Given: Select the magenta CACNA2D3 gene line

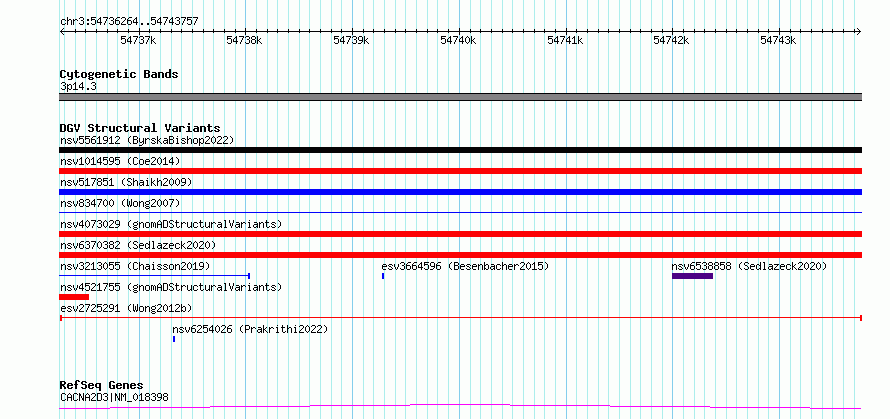Looking at the screenshot, I should pyautogui.click(x=460, y=406).
